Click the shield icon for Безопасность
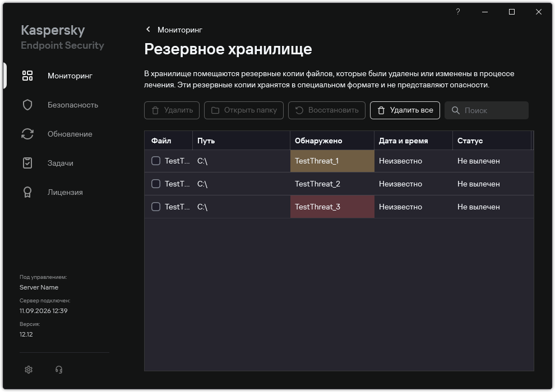The height and width of the screenshot is (392, 555). (27, 105)
